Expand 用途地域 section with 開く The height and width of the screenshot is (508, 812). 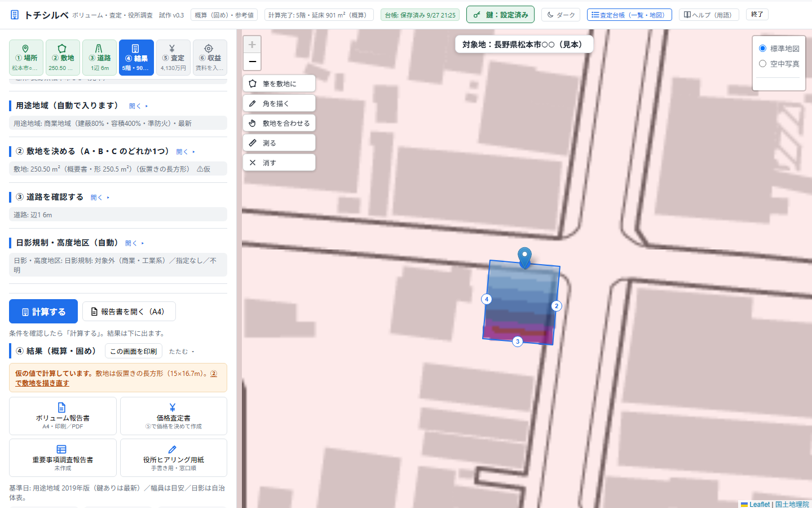coord(138,106)
